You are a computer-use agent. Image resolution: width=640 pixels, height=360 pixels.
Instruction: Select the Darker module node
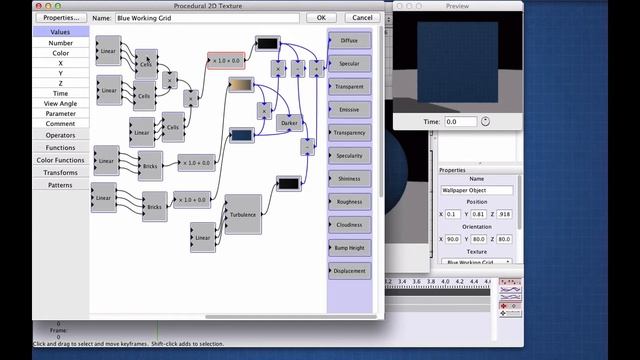(289, 123)
